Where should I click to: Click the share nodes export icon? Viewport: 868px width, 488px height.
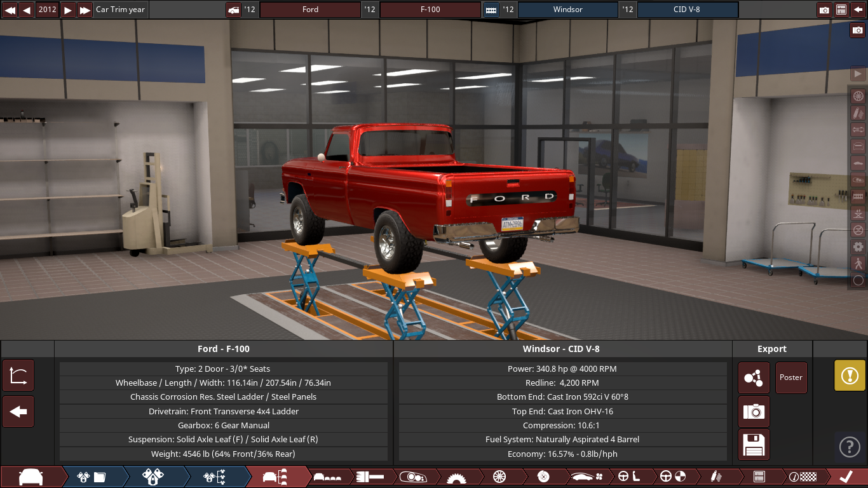[x=754, y=378]
